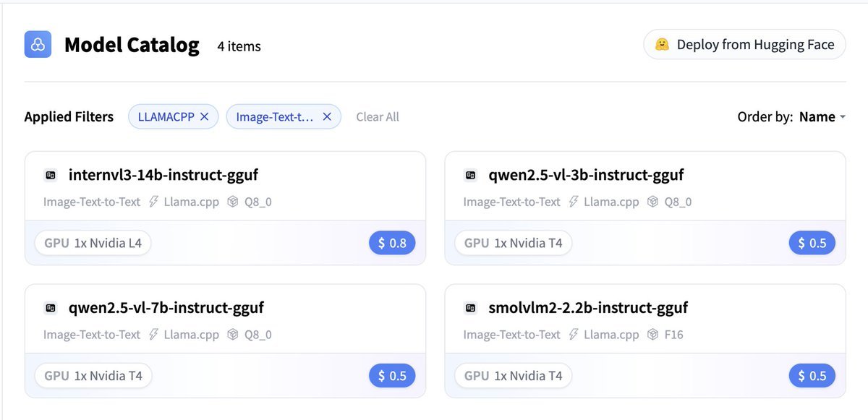Click the $0.8 price badge
868x420 pixels.
(x=392, y=243)
